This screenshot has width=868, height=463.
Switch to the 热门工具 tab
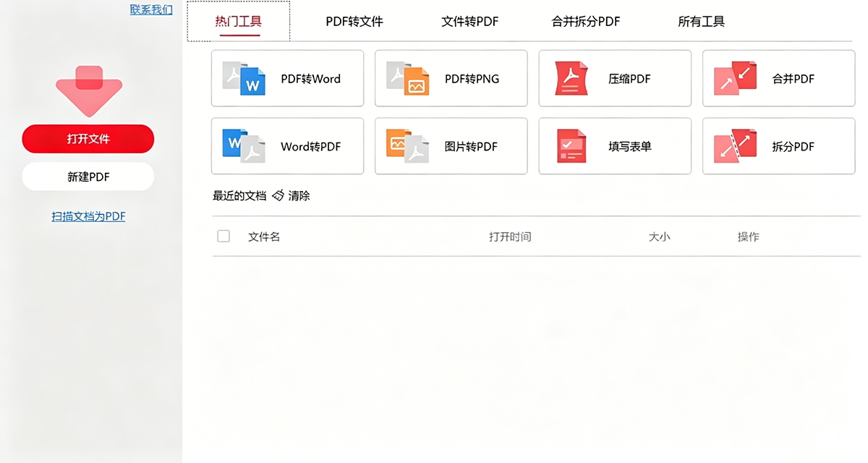(x=239, y=22)
